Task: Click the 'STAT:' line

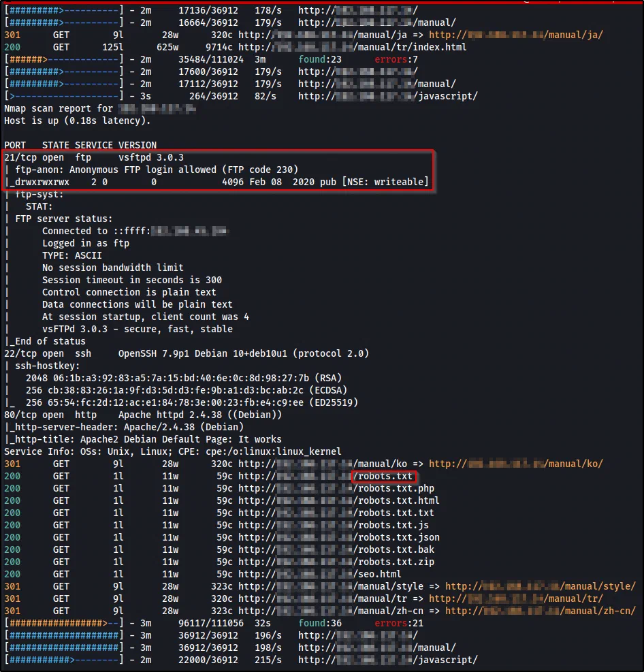Action: pyautogui.click(x=39, y=206)
